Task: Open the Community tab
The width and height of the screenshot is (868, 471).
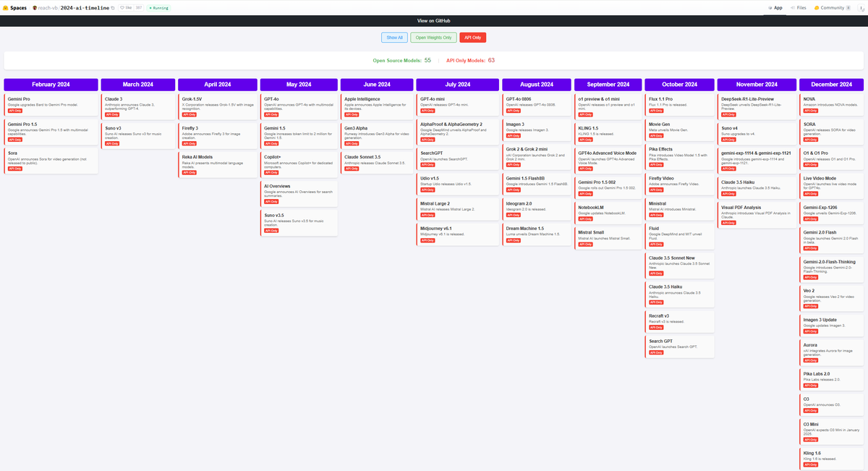Action: 832,7
